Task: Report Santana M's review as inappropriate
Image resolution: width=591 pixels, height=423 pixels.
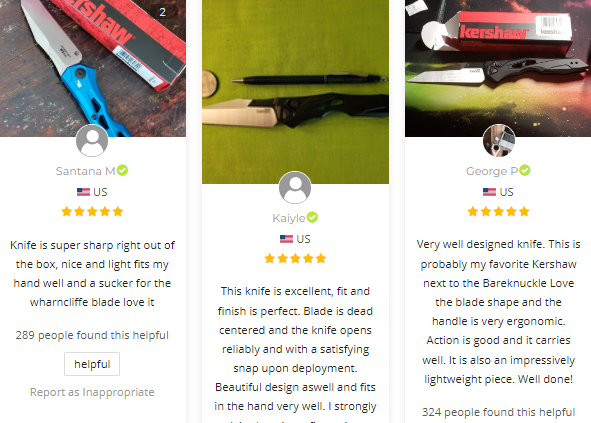Action: point(92,392)
